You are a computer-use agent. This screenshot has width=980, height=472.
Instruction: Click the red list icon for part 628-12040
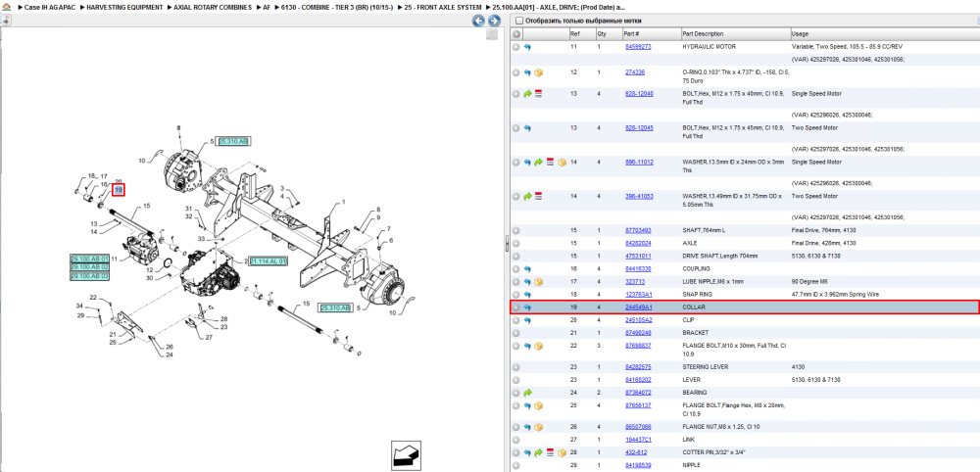(x=538, y=94)
